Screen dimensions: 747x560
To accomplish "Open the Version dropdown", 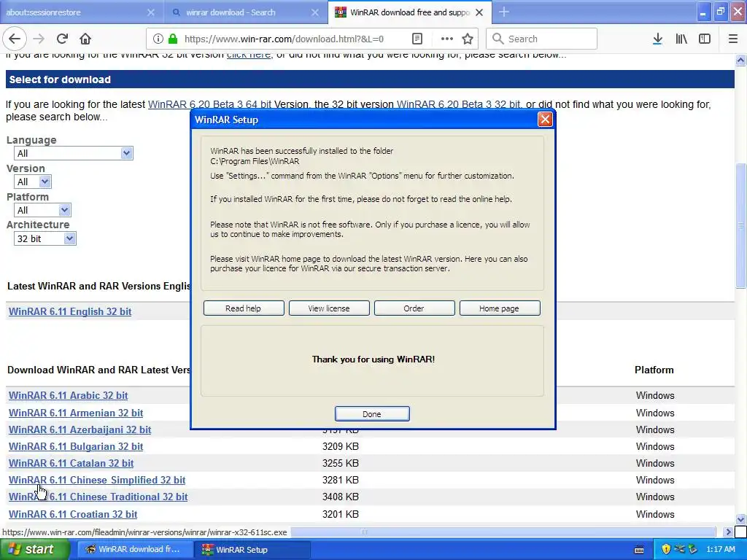I will tap(33, 182).
